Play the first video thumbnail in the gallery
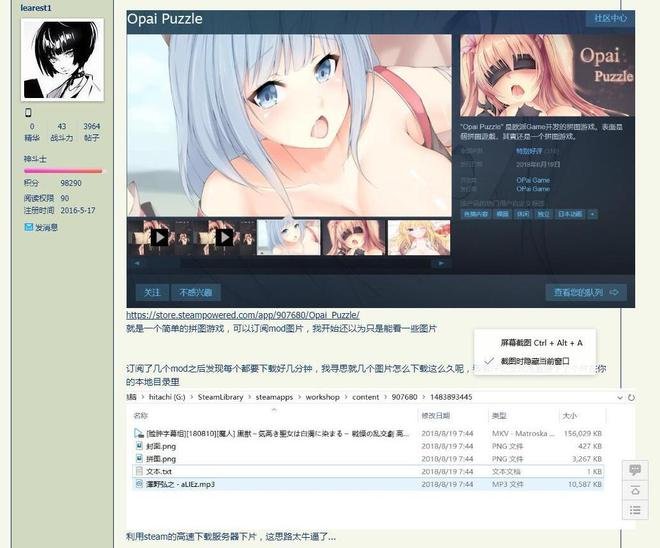660x548 pixels. coord(159,237)
